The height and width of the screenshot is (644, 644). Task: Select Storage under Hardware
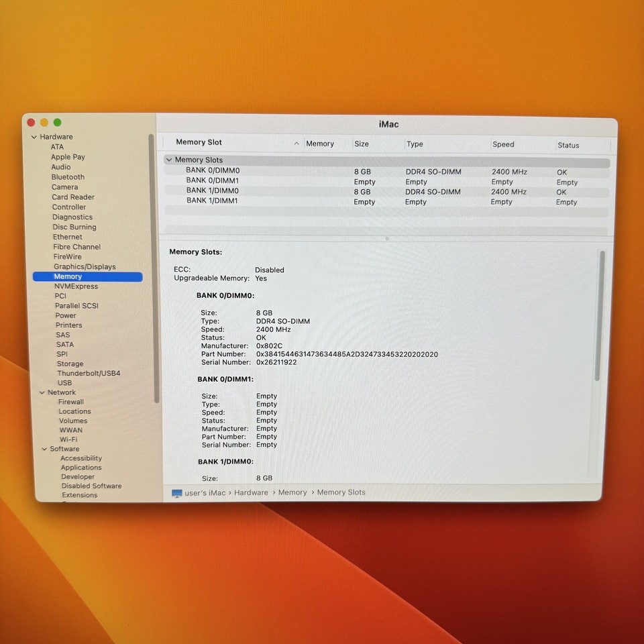(70, 364)
